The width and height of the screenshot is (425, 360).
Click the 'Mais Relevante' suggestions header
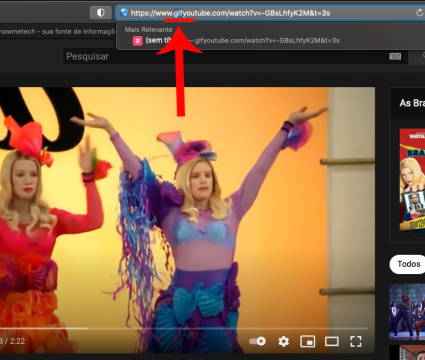(x=148, y=30)
